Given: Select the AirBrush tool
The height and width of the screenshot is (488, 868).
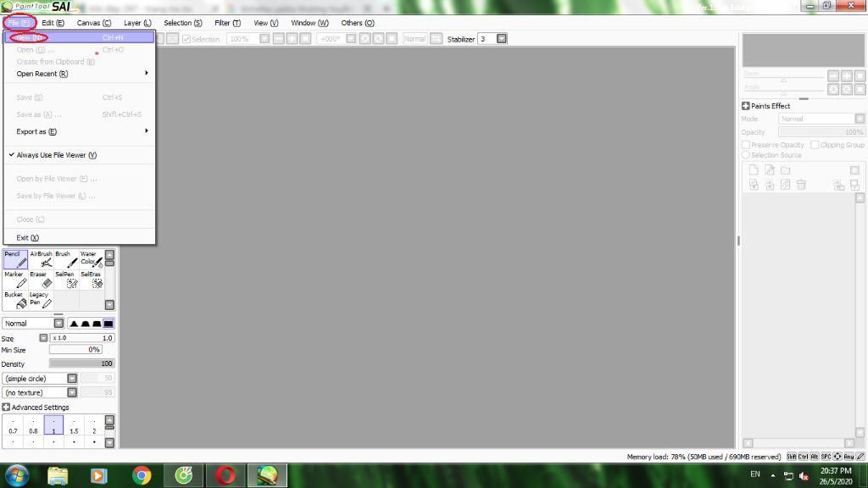Looking at the screenshot, I should point(41,259).
